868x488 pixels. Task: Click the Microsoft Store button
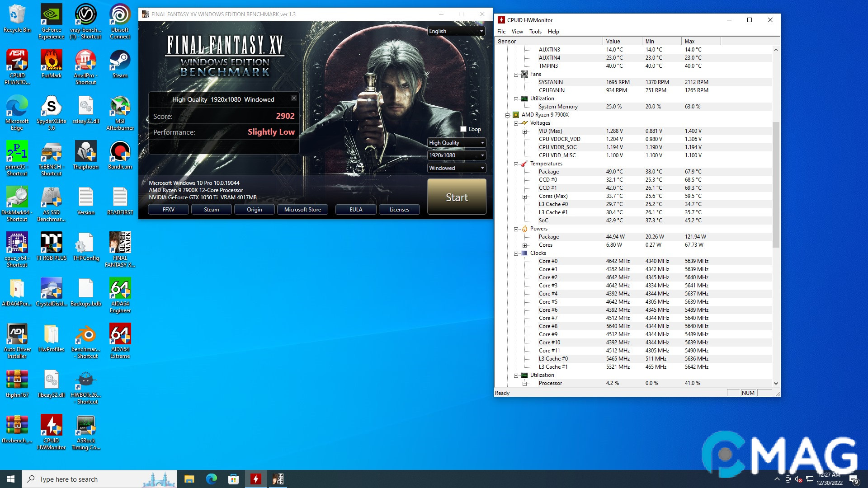(302, 210)
